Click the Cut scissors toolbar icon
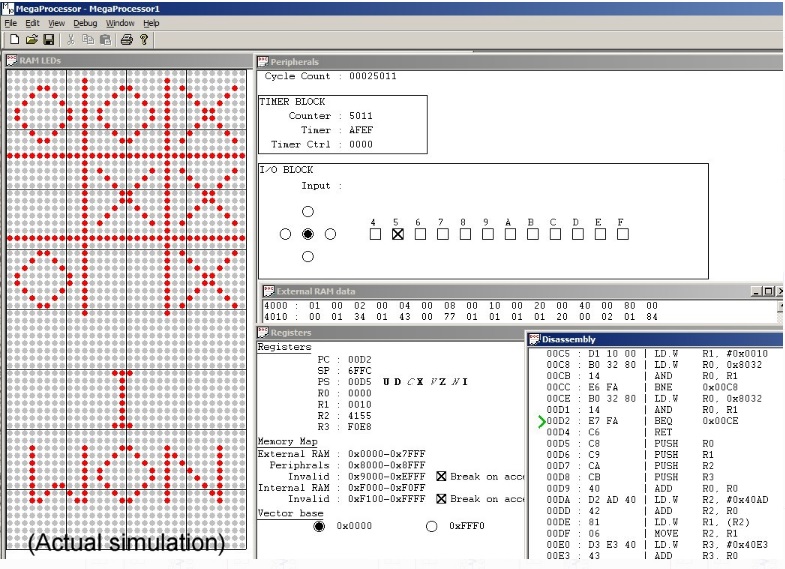Image resolution: width=785 pixels, height=569 pixels. click(71, 40)
